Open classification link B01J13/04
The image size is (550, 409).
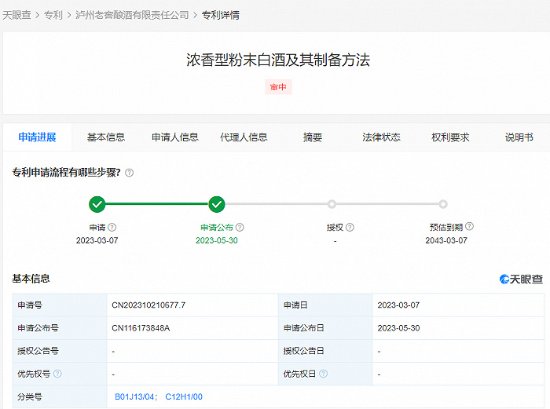click(x=134, y=397)
